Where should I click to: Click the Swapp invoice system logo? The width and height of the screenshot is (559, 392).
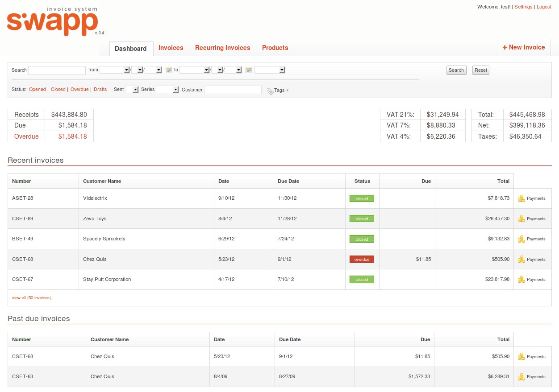click(53, 22)
